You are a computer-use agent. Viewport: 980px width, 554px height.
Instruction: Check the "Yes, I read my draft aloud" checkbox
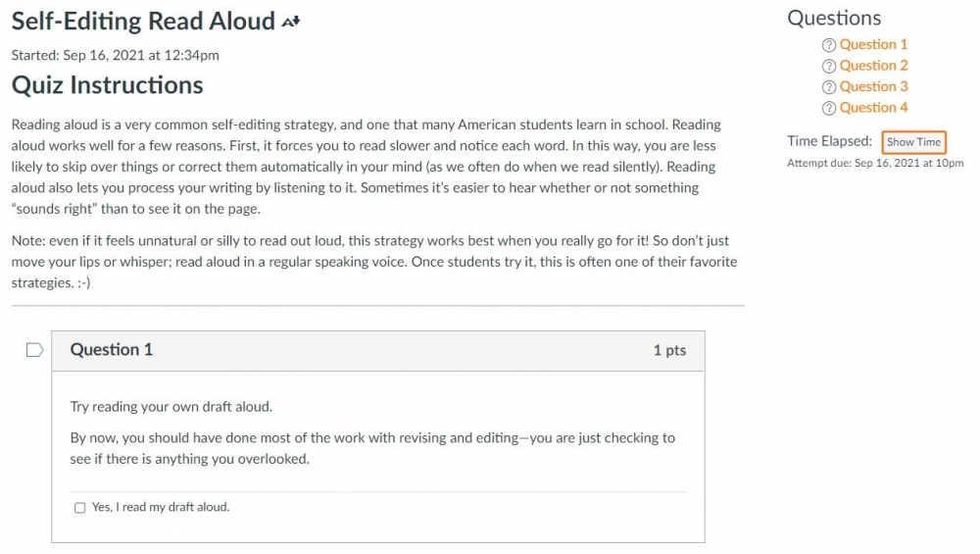pyautogui.click(x=80, y=508)
